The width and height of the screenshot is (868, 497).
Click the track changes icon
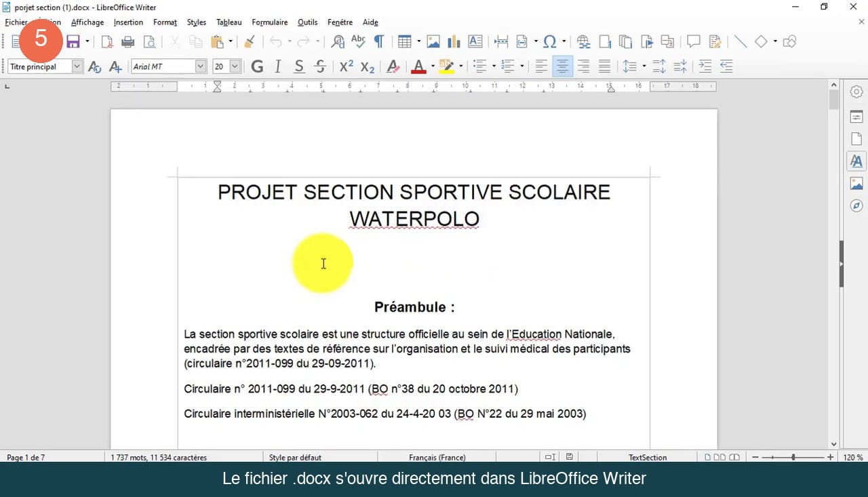715,42
